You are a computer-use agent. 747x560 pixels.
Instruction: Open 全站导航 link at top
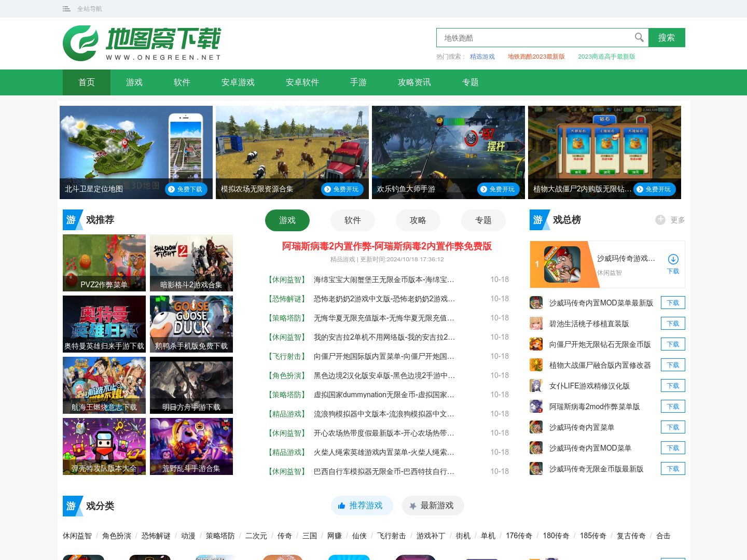[x=90, y=9]
